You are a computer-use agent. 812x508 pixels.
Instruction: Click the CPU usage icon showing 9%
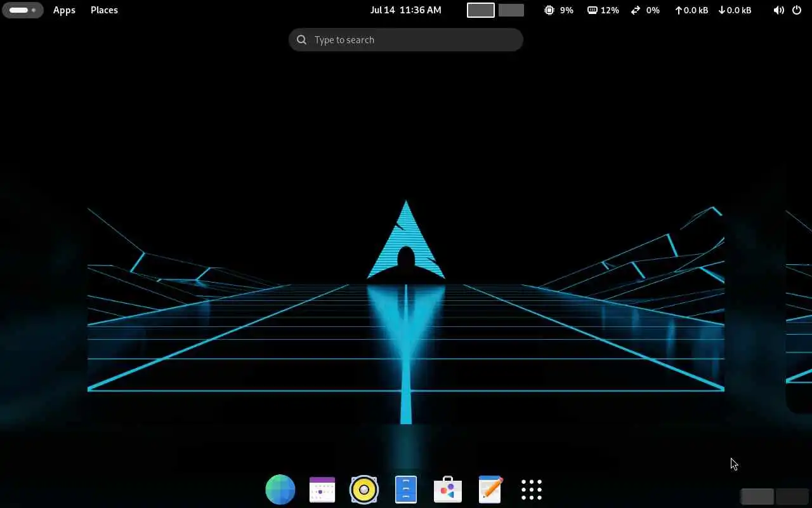click(549, 10)
